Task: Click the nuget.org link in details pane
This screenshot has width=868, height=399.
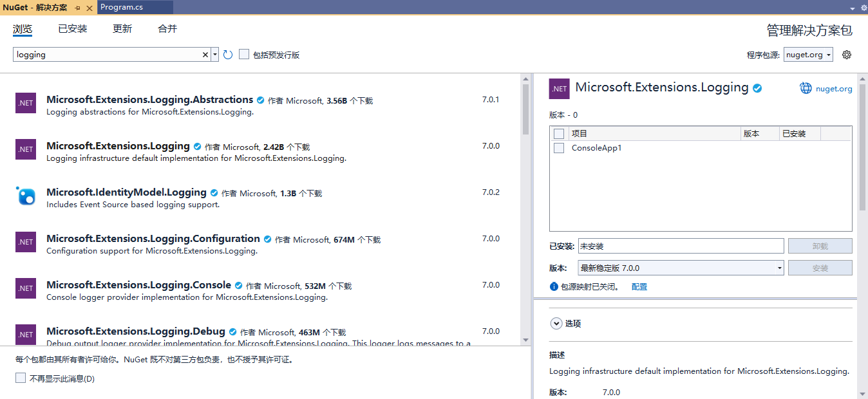Action: [834, 89]
